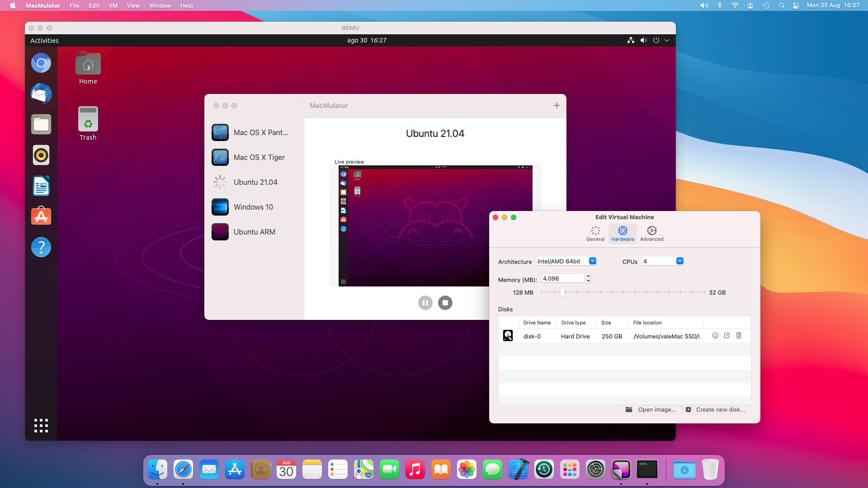Open the MacMulator app menu
Image resolution: width=868 pixels, height=488 pixels.
[x=43, y=5]
